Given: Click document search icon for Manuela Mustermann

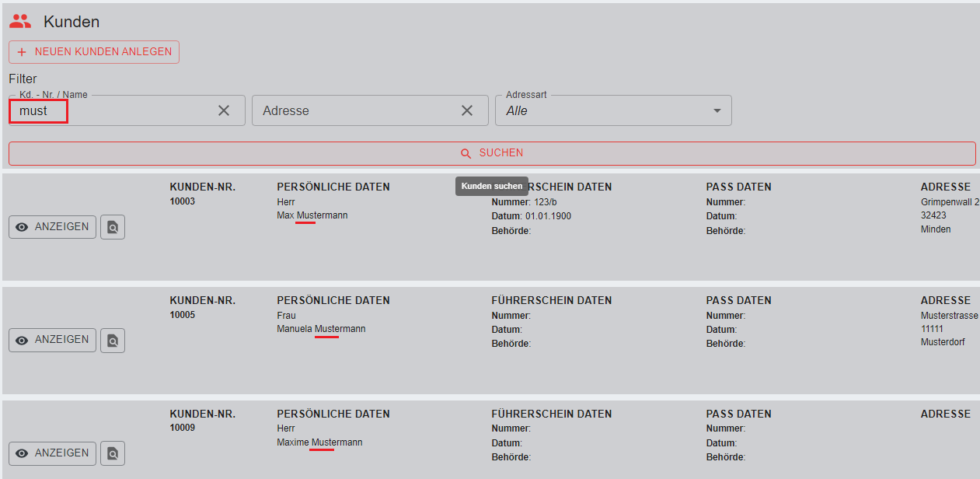Looking at the screenshot, I should 113,341.
